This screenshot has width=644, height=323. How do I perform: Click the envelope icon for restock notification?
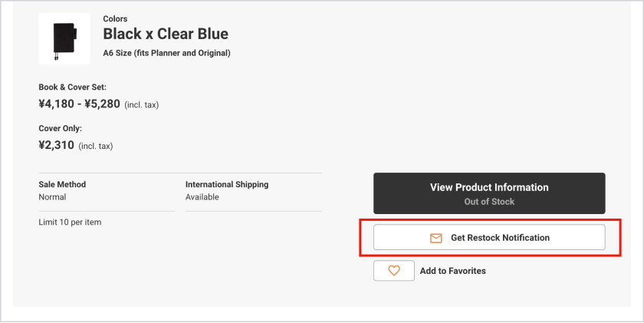[x=436, y=238]
